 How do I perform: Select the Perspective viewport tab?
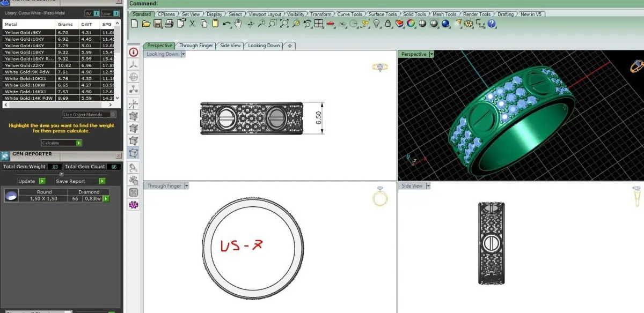[x=160, y=46]
